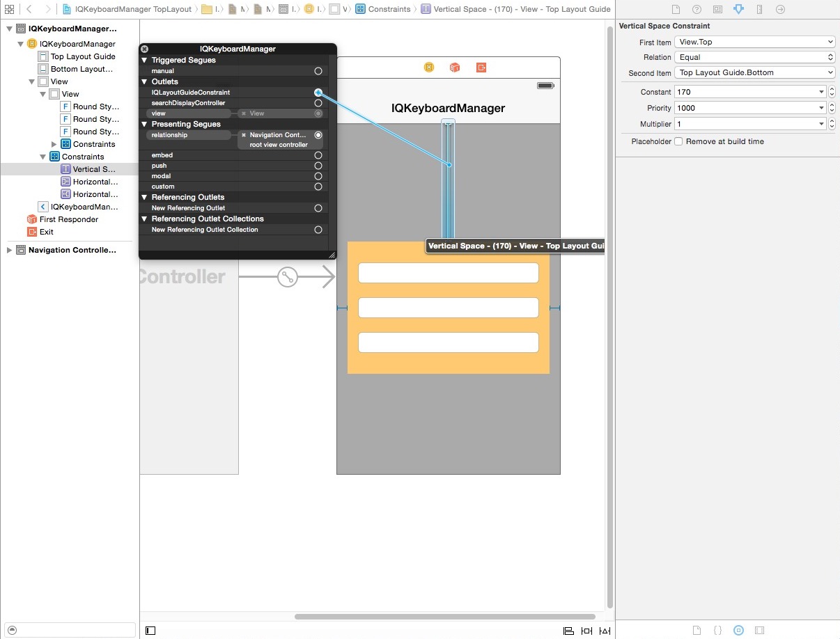Image resolution: width=840 pixels, height=639 pixels.
Task: Select Horizontal constraint in outline
Action: tap(95, 182)
